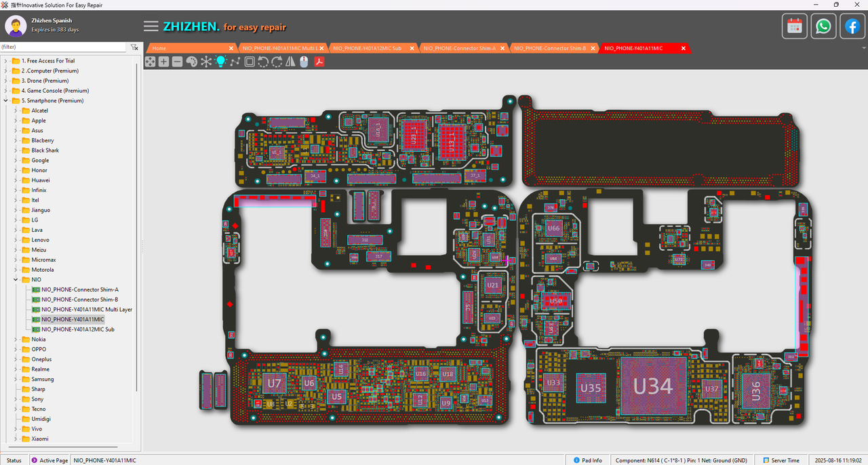Click the connected-points trace path icon
Image resolution: width=868 pixels, height=465 pixels.
[x=235, y=62]
